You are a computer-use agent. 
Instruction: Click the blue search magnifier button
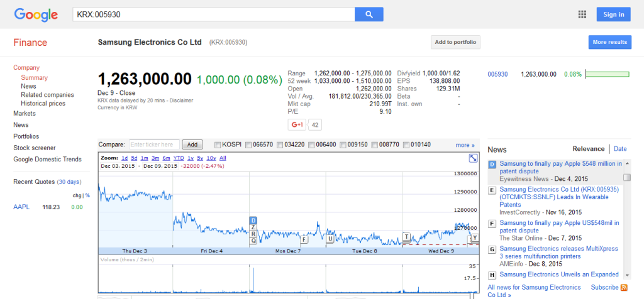tap(369, 14)
